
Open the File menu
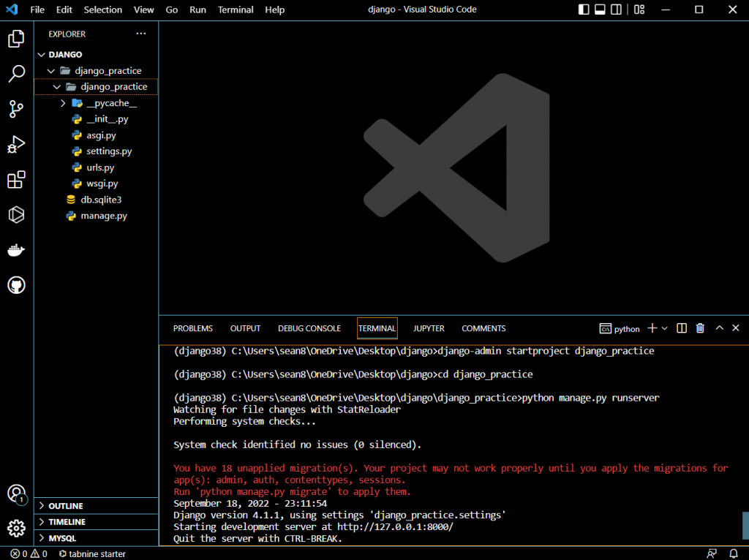[37, 10]
